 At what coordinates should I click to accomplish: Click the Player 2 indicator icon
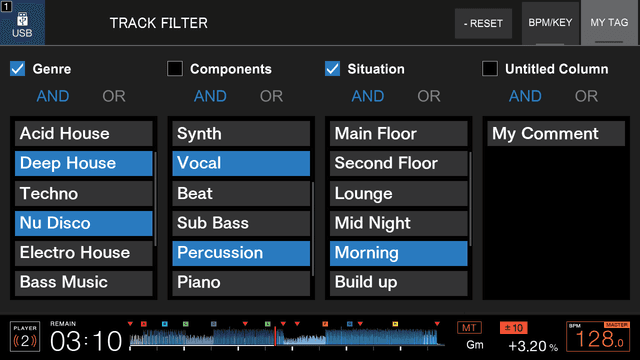[25, 337]
